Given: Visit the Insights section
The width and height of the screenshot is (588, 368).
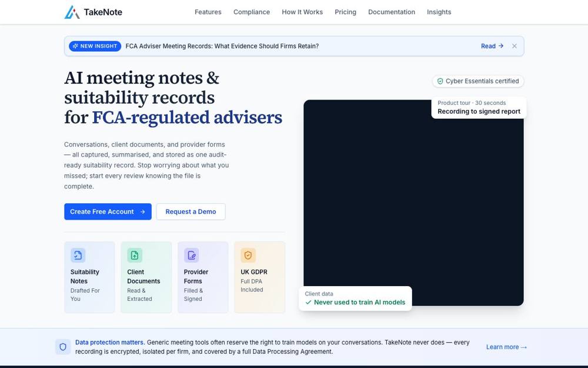Looking at the screenshot, I should [439, 12].
